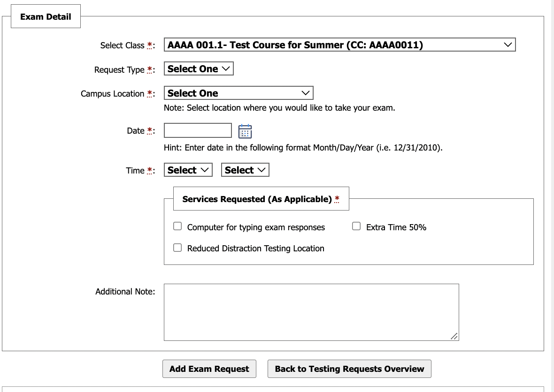Viewport: 554px width, 392px height.
Task: Open the Campus Location dropdown
Action: pos(239,93)
